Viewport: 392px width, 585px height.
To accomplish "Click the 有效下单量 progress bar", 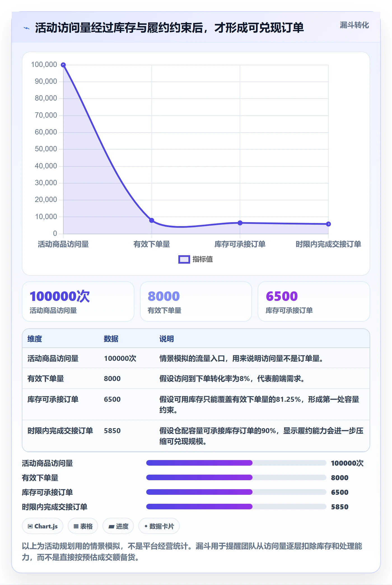I will (236, 477).
